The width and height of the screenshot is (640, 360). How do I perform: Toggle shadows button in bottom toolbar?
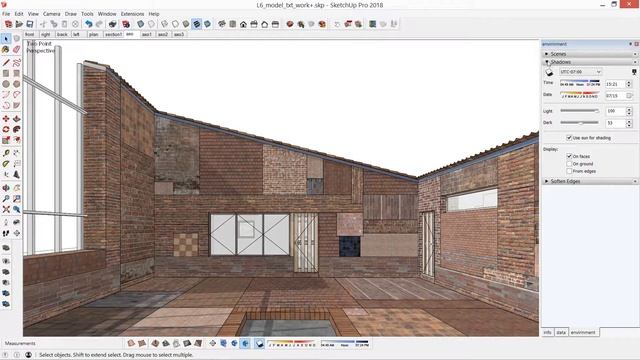click(x=260, y=344)
